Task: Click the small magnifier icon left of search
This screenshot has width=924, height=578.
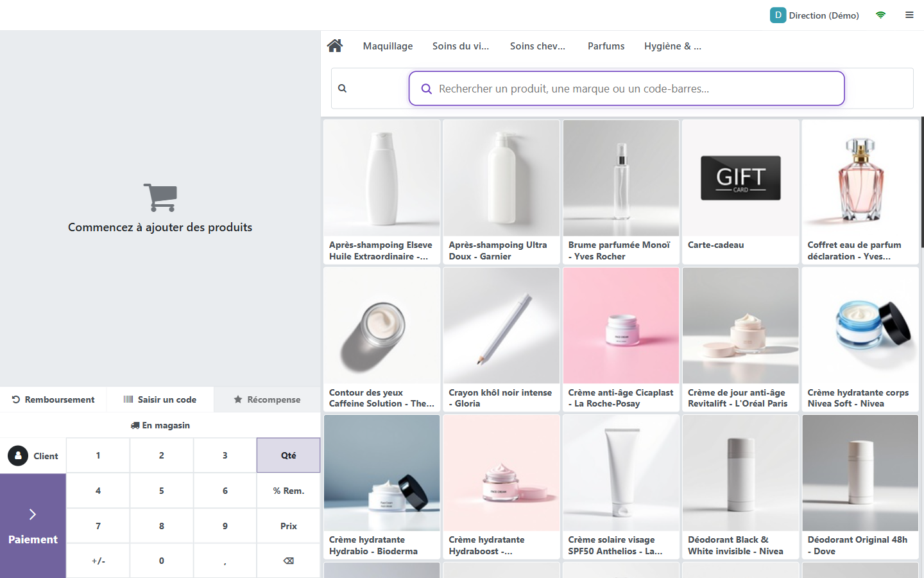Action: click(x=343, y=89)
